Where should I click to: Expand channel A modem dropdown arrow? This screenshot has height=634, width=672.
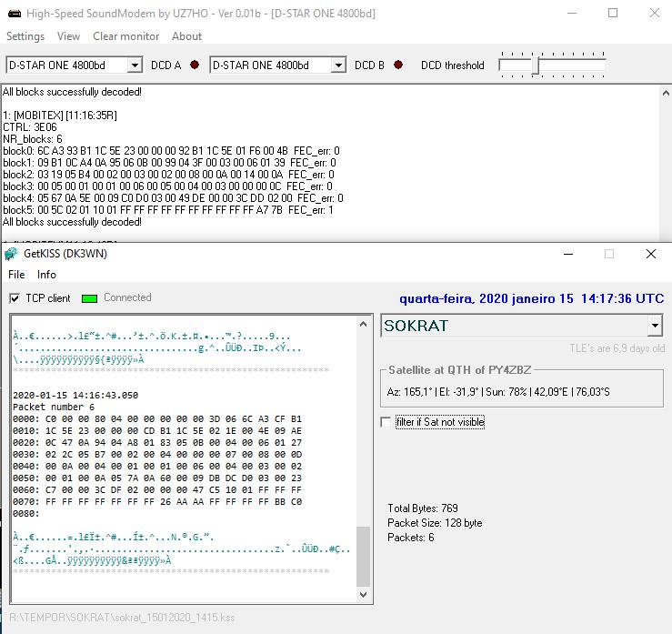coord(135,65)
